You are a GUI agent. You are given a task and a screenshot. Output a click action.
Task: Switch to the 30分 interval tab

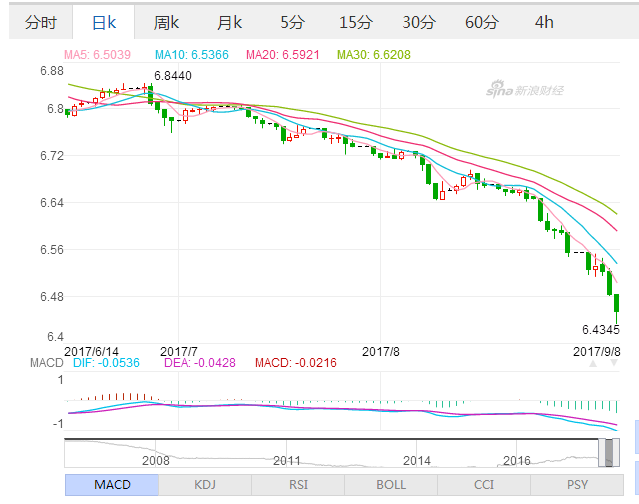tap(419, 22)
